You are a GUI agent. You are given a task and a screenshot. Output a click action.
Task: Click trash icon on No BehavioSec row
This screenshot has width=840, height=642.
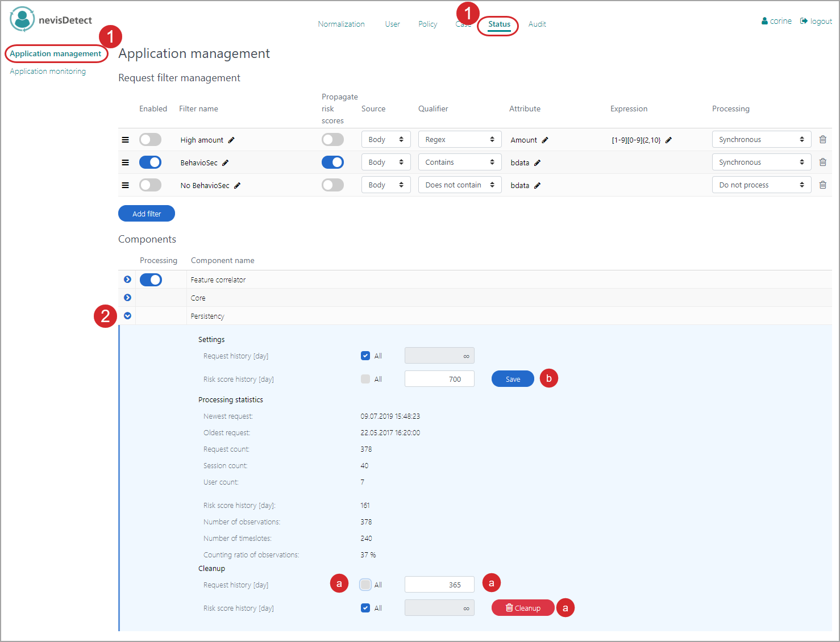[x=822, y=185]
